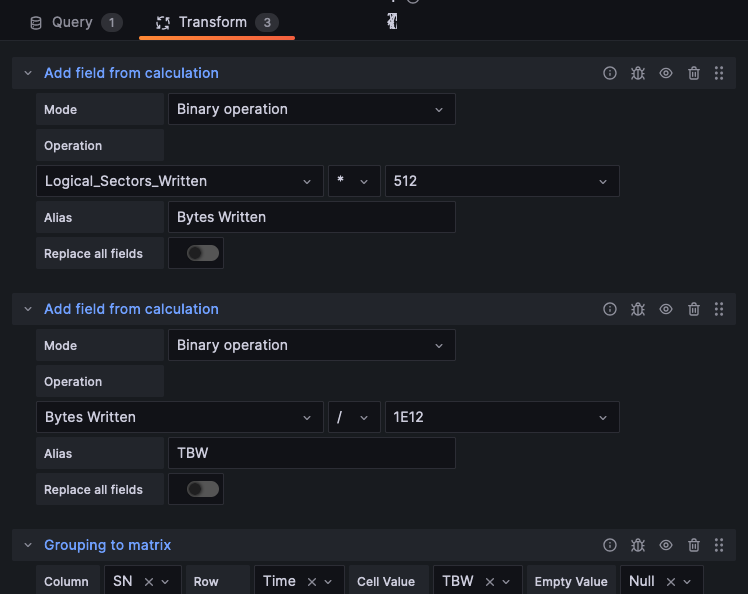Edit the Bytes Written alias field
748x594 pixels.
tap(311, 217)
